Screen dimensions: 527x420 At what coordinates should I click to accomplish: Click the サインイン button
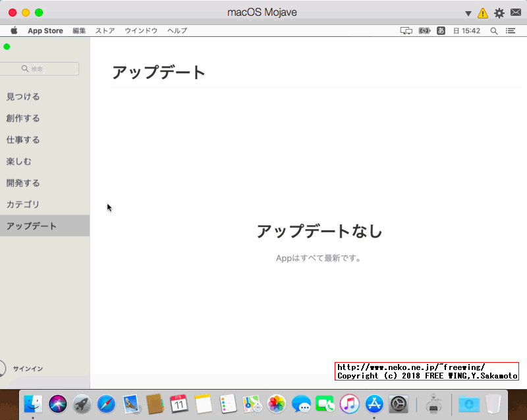click(x=29, y=369)
